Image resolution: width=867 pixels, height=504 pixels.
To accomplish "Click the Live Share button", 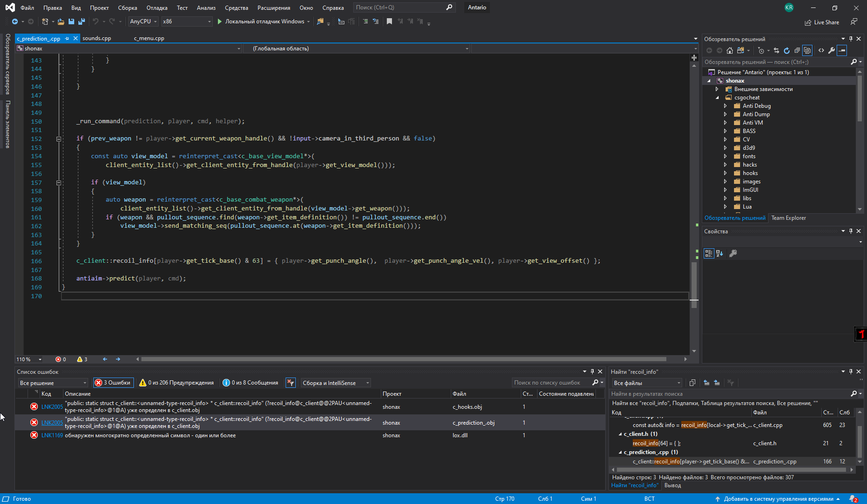I will 822,22.
